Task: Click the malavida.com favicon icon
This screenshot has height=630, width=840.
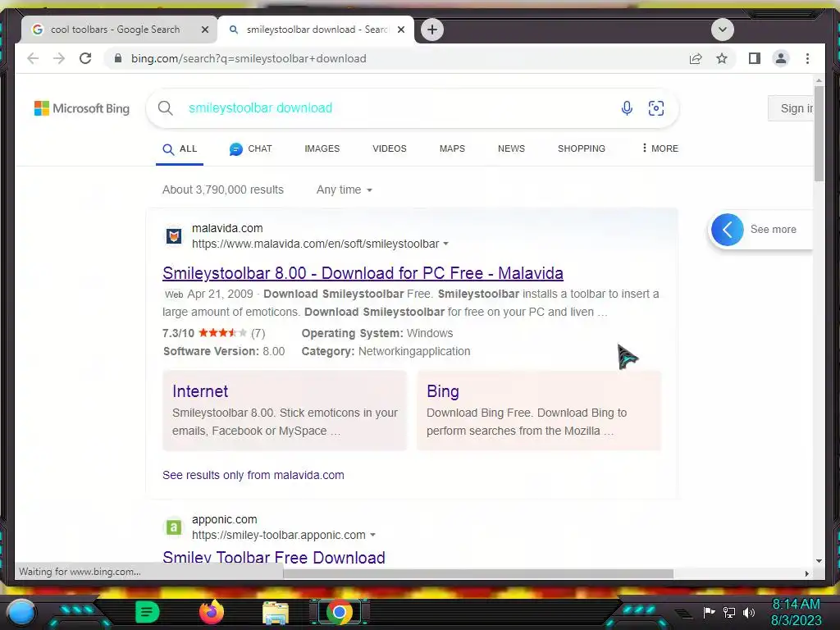Action: click(174, 235)
